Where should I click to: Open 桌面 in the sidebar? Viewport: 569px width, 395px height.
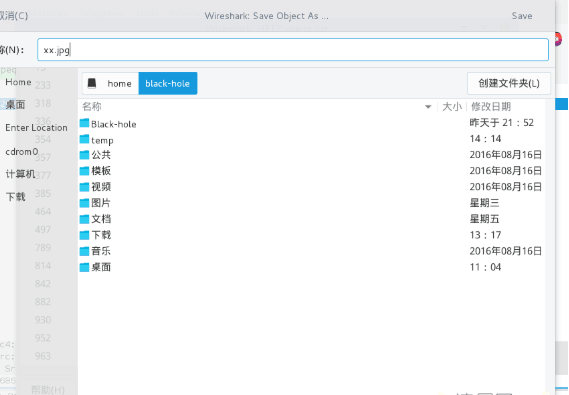point(15,105)
